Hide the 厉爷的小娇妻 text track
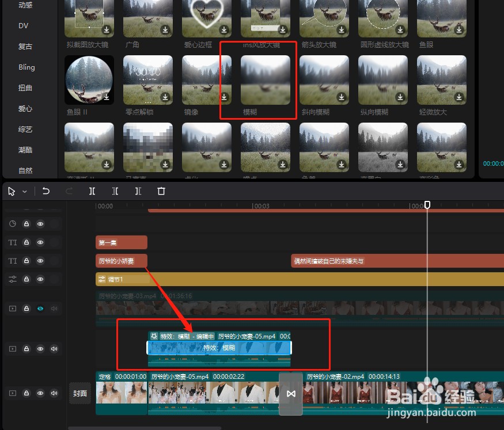Screen dimensions: 504x430 [x=40, y=261]
